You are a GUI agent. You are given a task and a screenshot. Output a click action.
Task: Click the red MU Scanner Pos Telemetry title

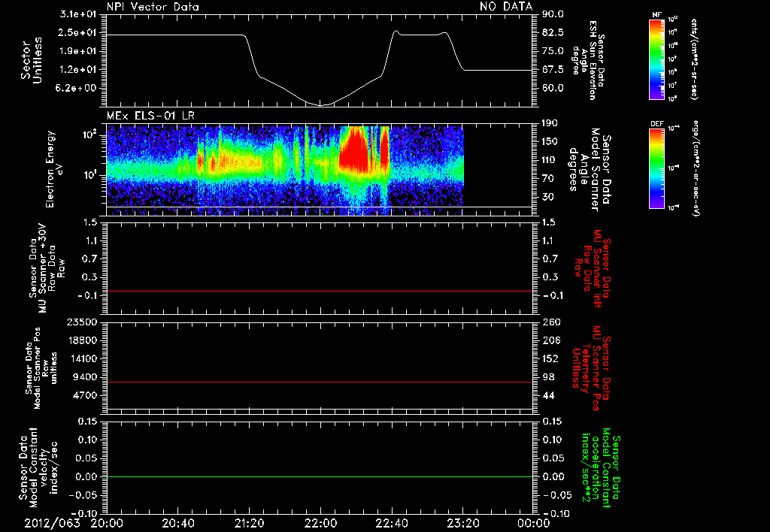(591, 368)
